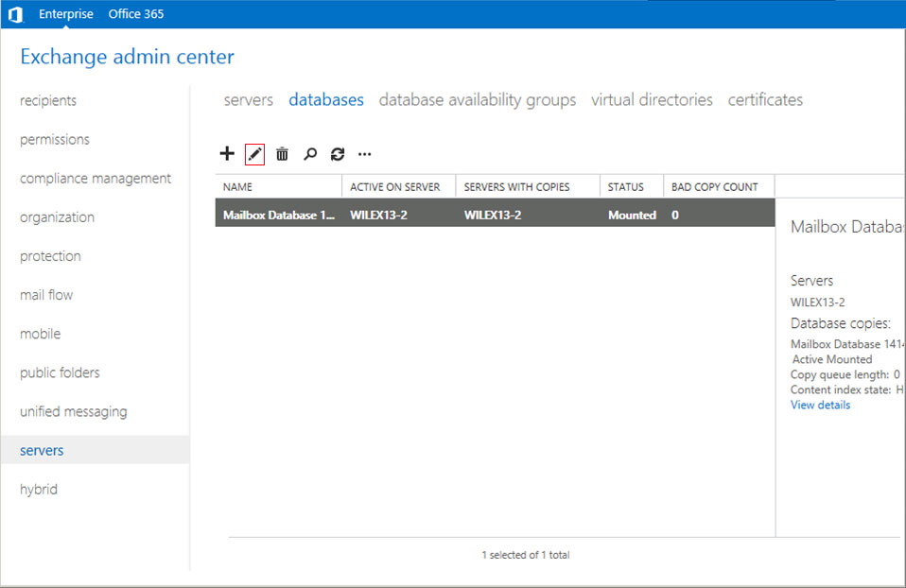Open search with magnifier icon
906x588 pixels.
pyautogui.click(x=310, y=154)
